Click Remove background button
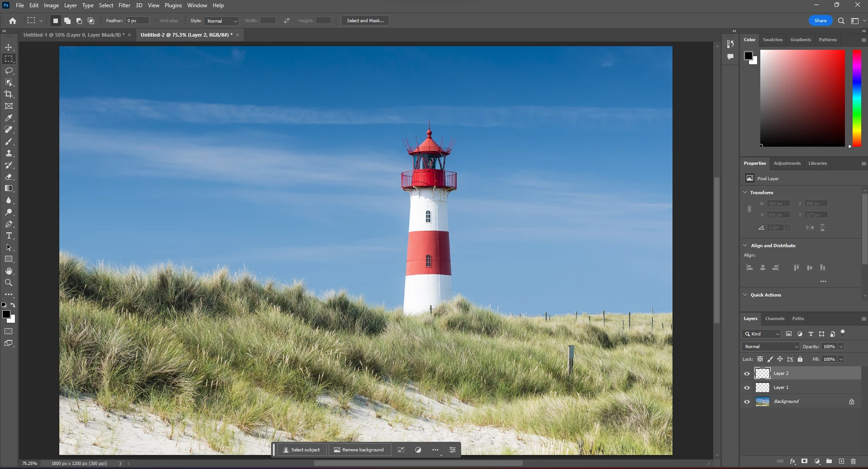This screenshot has width=868, height=469. click(359, 450)
